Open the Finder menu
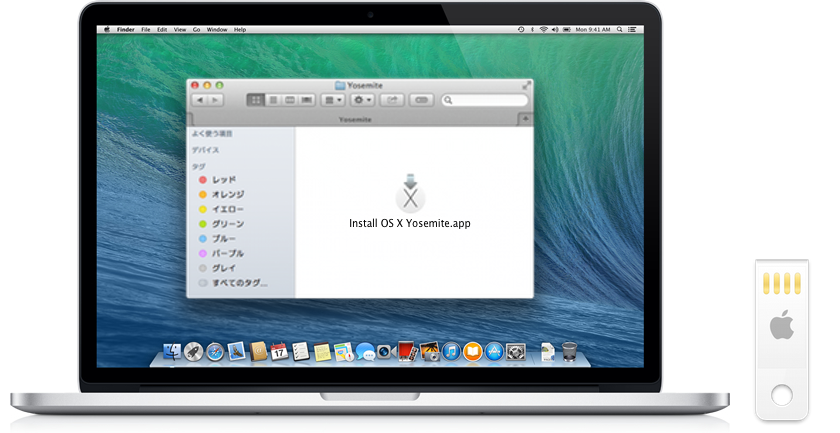Screen dimensions: 840x433 [x=126, y=30]
